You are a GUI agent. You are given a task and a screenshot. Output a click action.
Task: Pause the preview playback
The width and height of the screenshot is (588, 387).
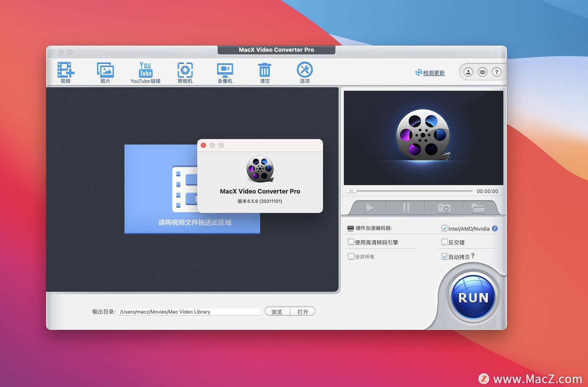click(406, 208)
